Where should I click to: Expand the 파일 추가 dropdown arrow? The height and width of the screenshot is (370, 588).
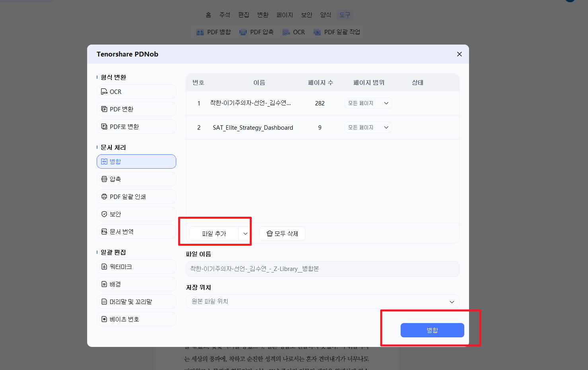(245, 234)
